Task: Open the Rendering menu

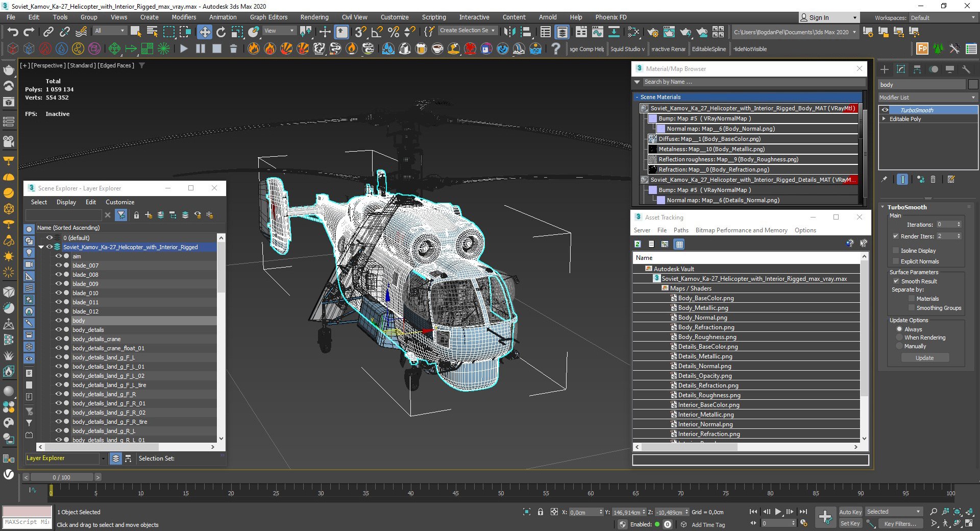Action: click(314, 17)
